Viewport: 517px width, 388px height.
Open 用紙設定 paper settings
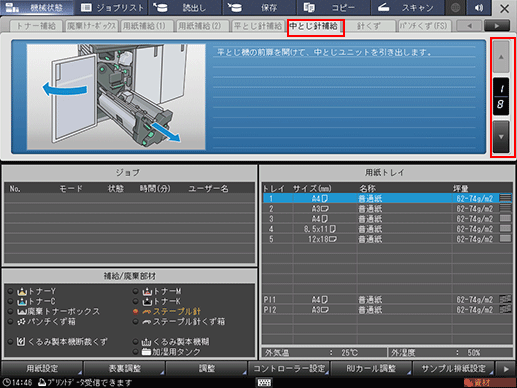[x=42, y=369]
